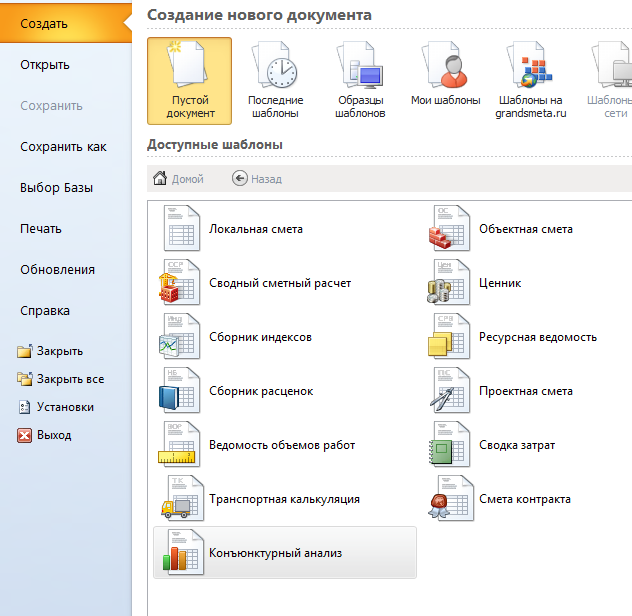Open Мои шаблоны user icon

pos(445,65)
